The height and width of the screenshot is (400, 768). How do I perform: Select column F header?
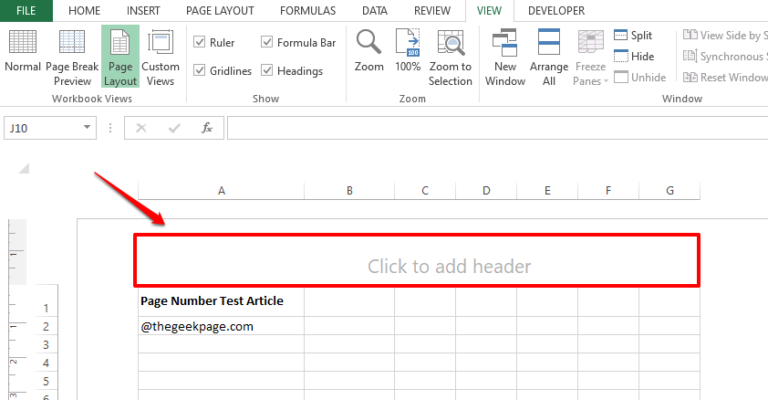[608, 190]
